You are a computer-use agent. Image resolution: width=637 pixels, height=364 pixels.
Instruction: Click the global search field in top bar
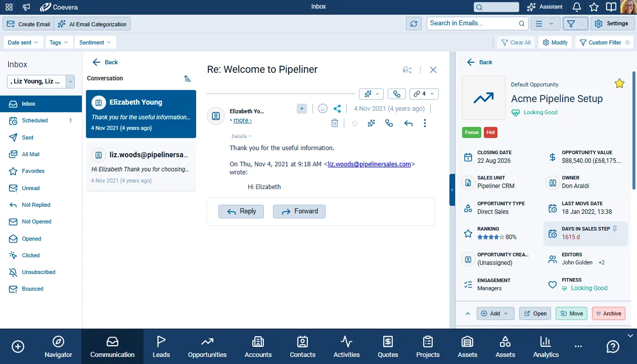(496, 7)
